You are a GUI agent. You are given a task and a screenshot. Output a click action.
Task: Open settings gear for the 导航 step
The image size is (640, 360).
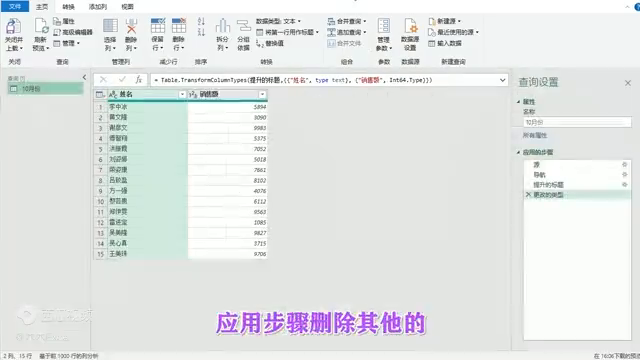pyautogui.click(x=624, y=174)
